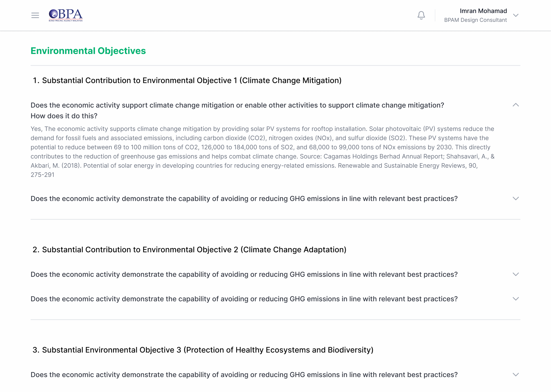This screenshot has width=551, height=392.
Task: Expand the GHG question under Objective 1
Action: 516,199
